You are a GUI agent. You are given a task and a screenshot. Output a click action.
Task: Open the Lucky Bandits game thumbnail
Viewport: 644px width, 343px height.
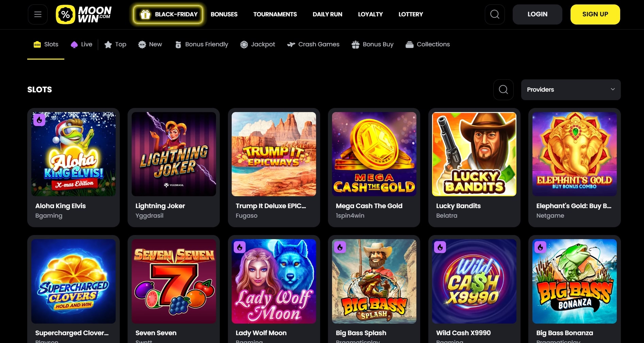(474, 154)
